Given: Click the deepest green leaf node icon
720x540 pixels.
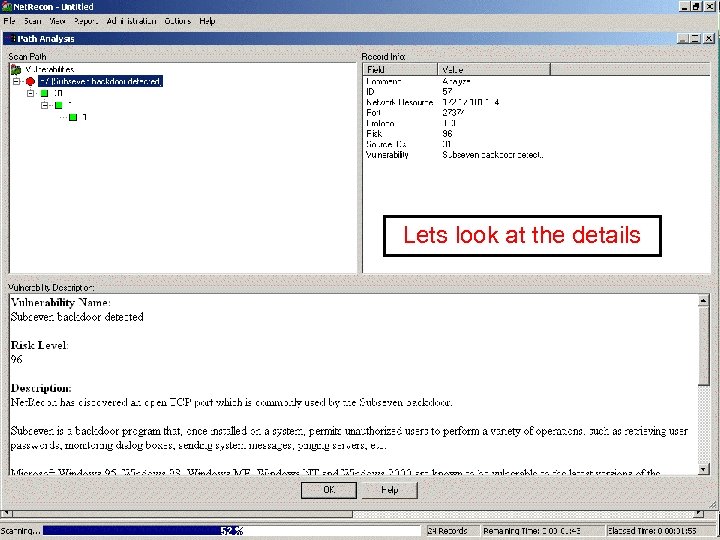Looking at the screenshot, I should [x=73, y=118].
